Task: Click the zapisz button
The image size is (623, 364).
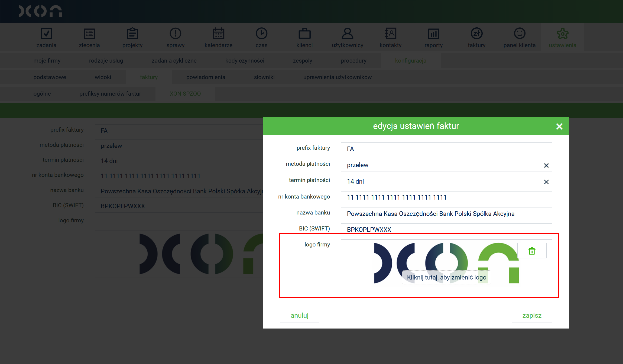Action: [x=532, y=315]
